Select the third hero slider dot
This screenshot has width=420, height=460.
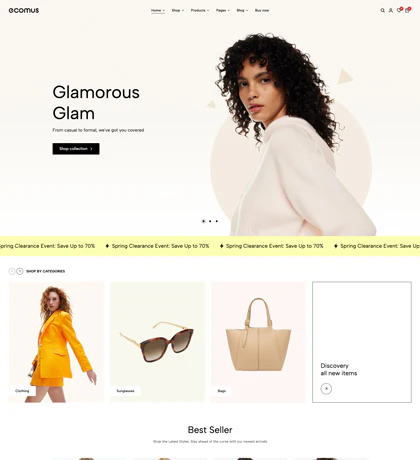pyautogui.click(x=217, y=221)
